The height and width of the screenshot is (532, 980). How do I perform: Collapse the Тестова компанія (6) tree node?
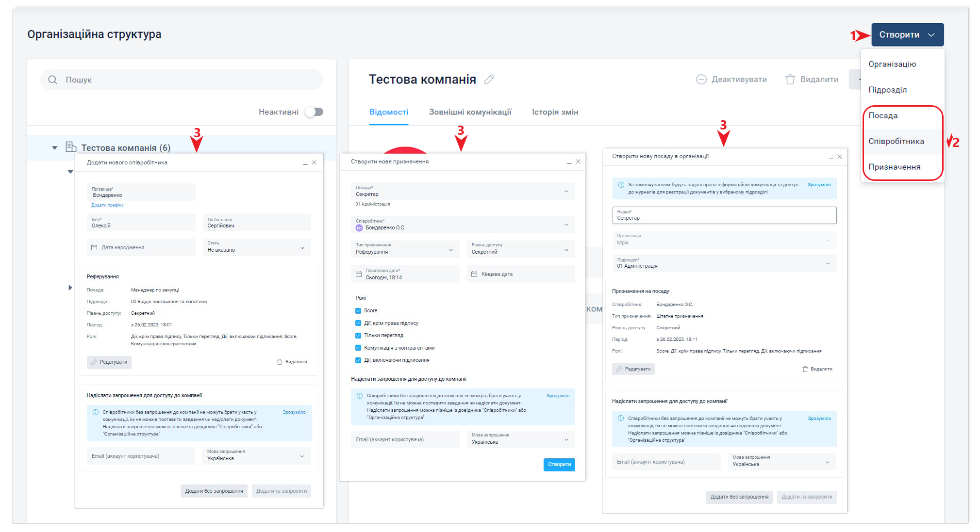coord(54,148)
